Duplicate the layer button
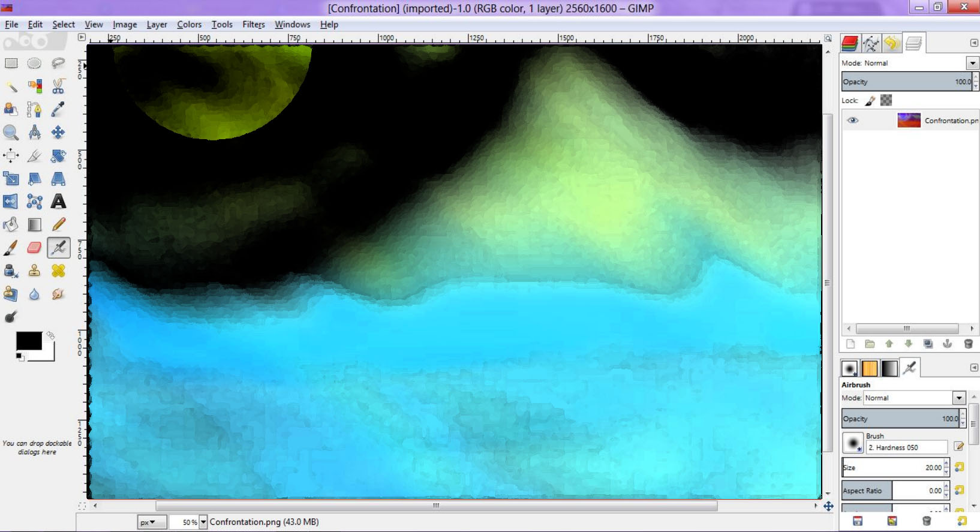The height and width of the screenshot is (532, 980). [928, 344]
